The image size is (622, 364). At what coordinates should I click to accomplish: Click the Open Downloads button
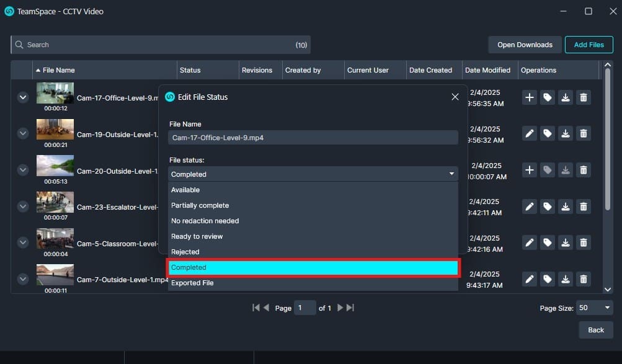pyautogui.click(x=525, y=45)
